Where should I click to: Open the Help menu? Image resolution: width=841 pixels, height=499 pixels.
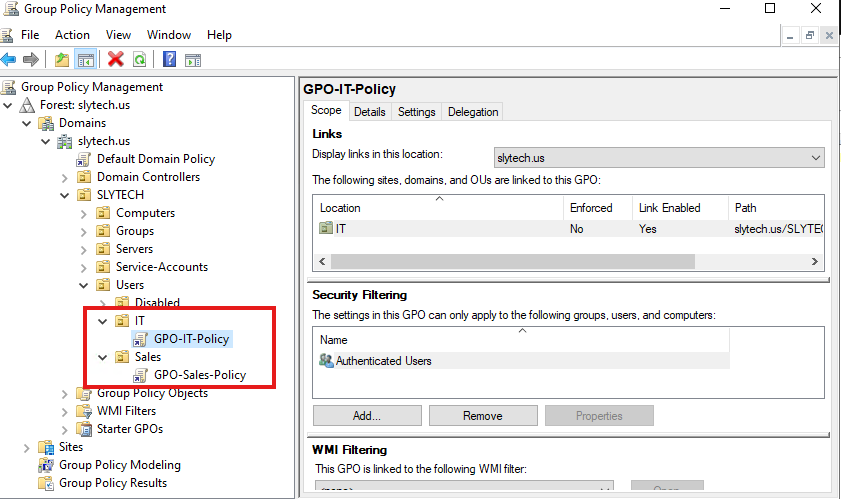[219, 35]
